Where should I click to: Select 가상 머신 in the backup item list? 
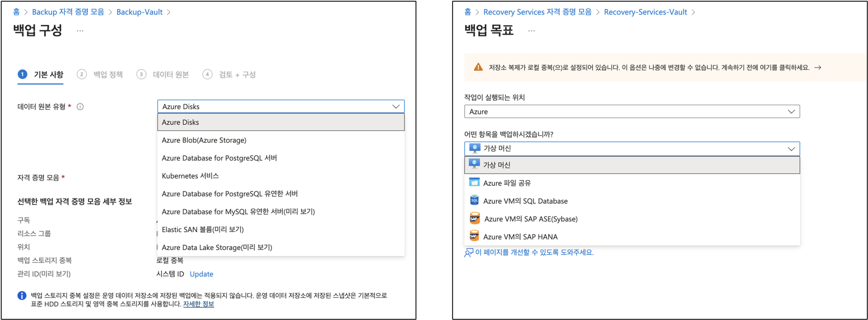[632, 165]
